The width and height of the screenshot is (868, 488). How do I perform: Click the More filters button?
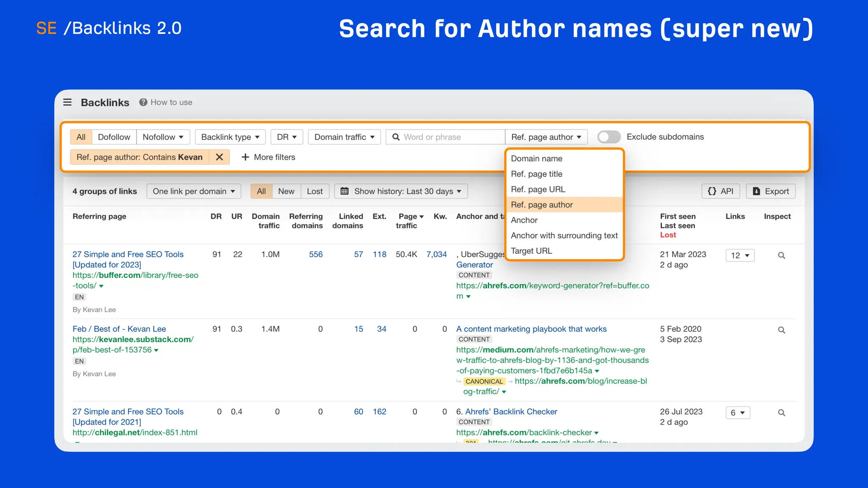tap(268, 157)
